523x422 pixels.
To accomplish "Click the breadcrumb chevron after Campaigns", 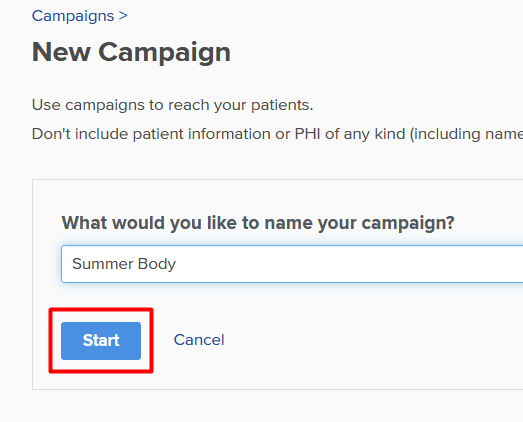I will pyautogui.click(x=123, y=16).
